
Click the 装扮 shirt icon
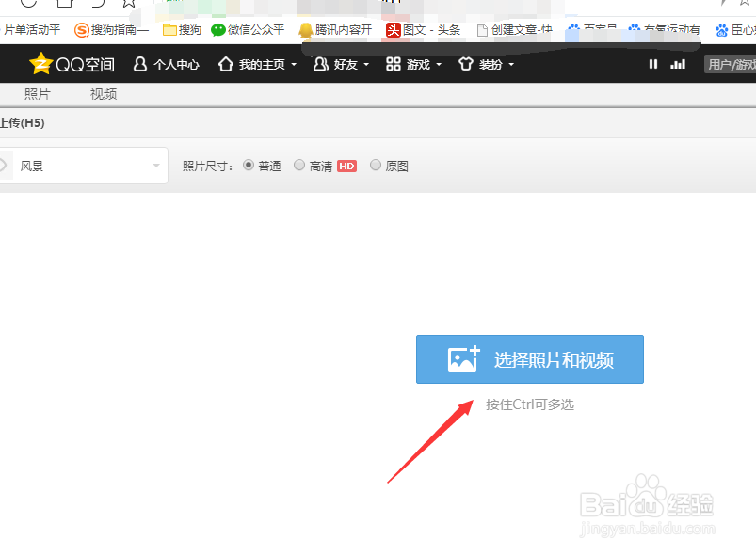click(465, 64)
